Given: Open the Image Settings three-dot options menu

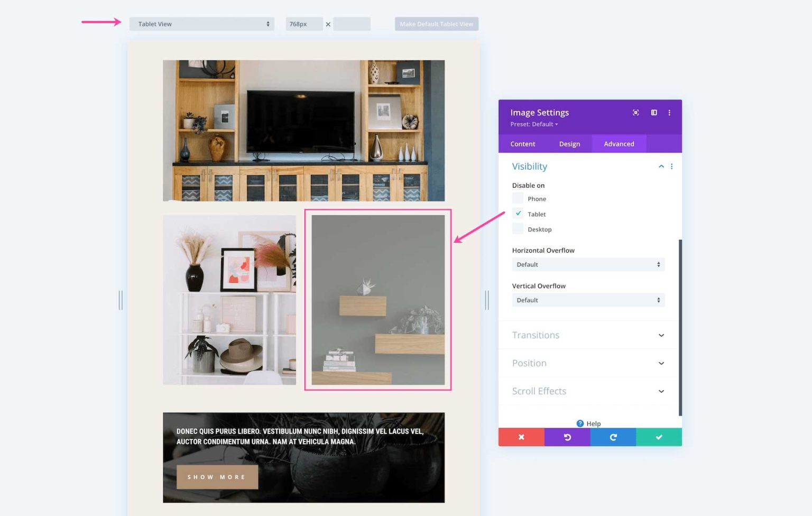Looking at the screenshot, I should pos(669,112).
